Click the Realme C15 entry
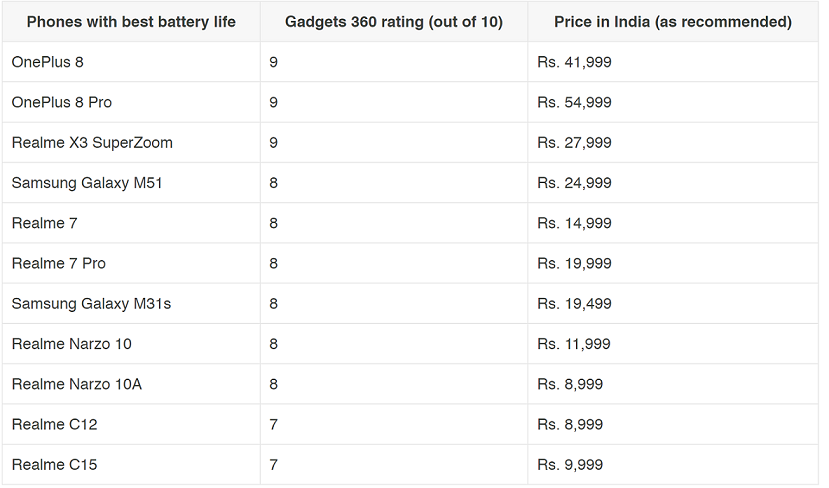Viewport: 829px width, 488px height. [x=54, y=465]
